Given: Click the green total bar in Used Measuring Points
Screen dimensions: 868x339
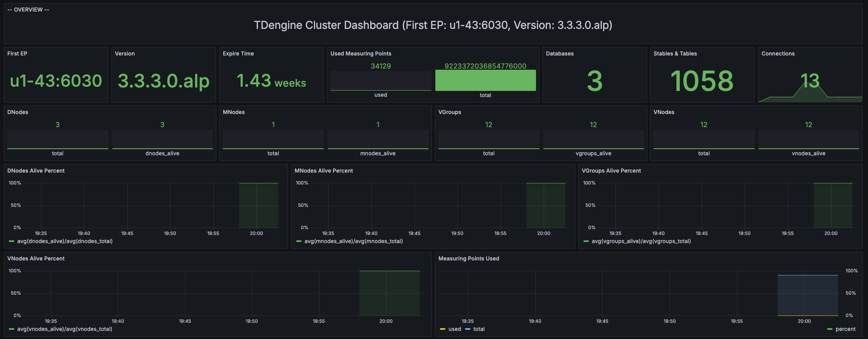Looking at the screenshot, I should click(485, 81).
